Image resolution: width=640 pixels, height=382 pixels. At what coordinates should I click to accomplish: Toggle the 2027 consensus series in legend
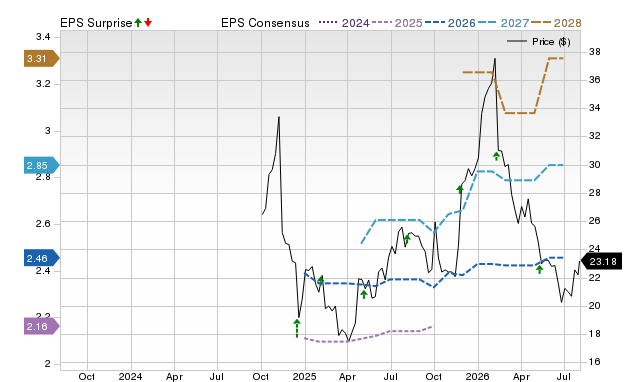click(x=503, y=23)
